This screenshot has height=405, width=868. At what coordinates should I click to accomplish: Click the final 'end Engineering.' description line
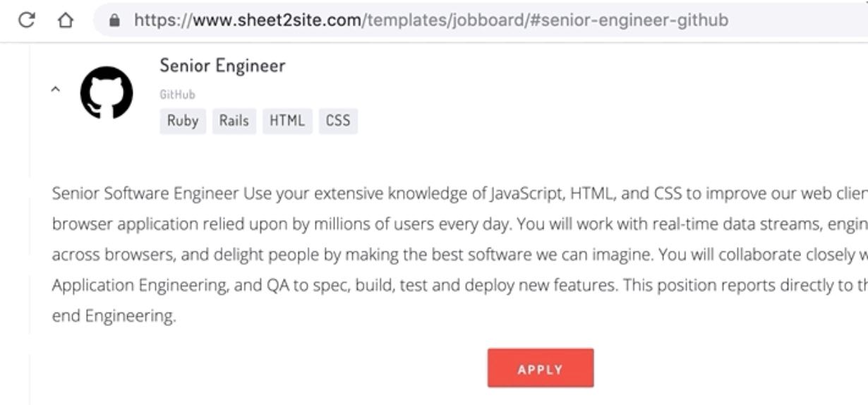(114, 316)
